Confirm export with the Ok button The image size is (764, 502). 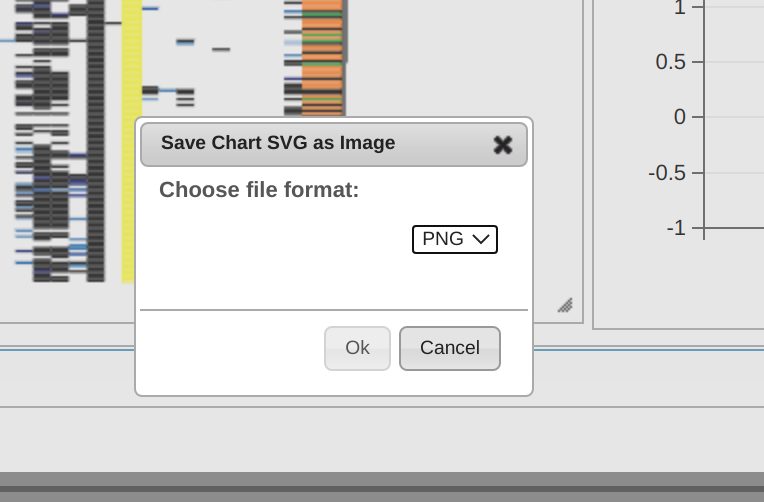pos(357,348)
